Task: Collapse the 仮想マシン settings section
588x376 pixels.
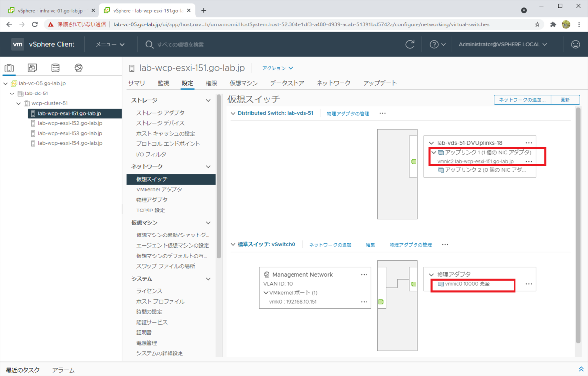Action: point(208,223)
